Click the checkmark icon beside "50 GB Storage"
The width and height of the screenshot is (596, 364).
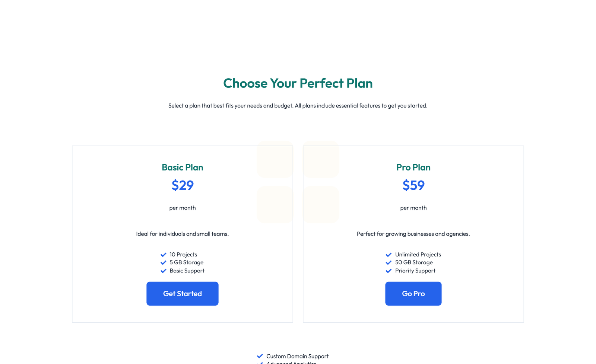coord(389,262)
